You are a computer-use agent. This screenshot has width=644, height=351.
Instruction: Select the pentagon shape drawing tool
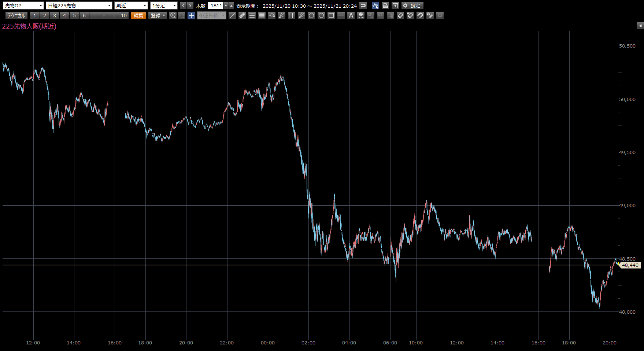coord(311,15)
